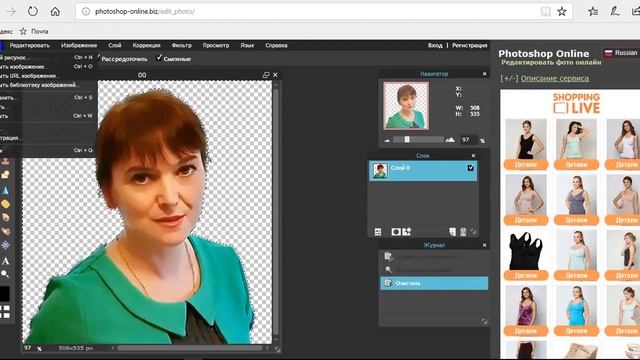The image size is (640, 360).
Task: Toggle the Рассредоточить checkbox
Action: pyautogui.click(x=99, y=58)
